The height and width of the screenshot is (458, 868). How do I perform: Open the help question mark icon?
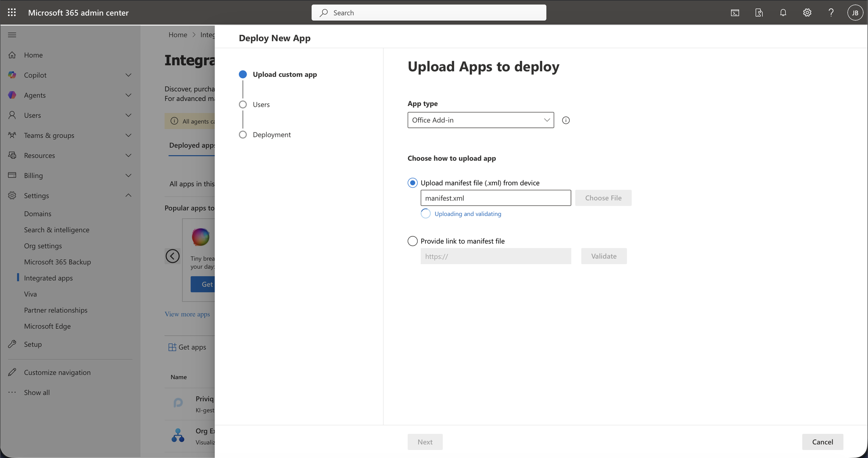click(831, 13)
